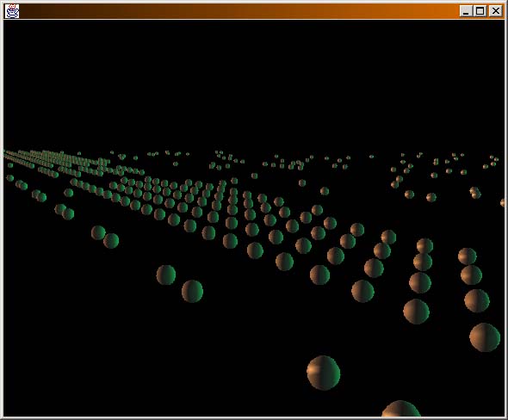The width and height of the screenshot is (508, 420).
Task: Select the upper sphere of the large green pair
Action: tap(166, 275)
